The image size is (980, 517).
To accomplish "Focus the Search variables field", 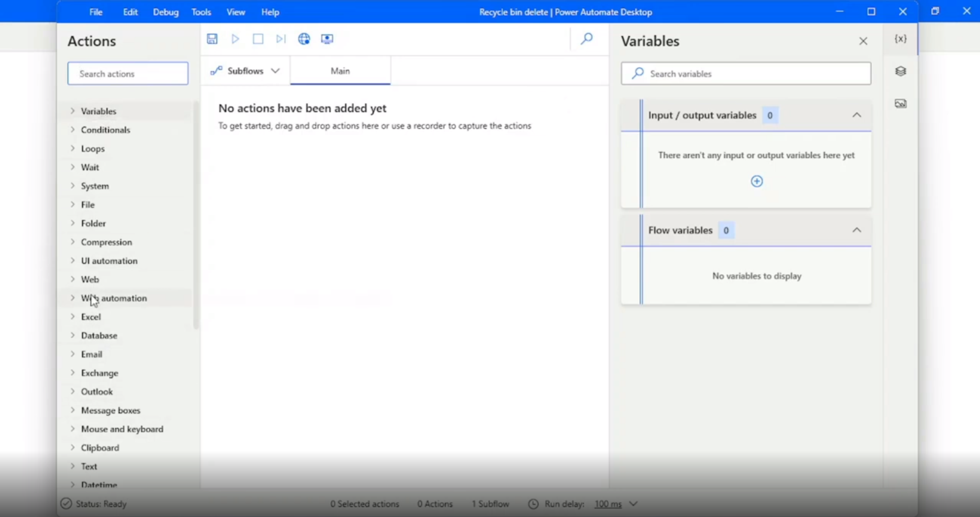I will point(746,74).
